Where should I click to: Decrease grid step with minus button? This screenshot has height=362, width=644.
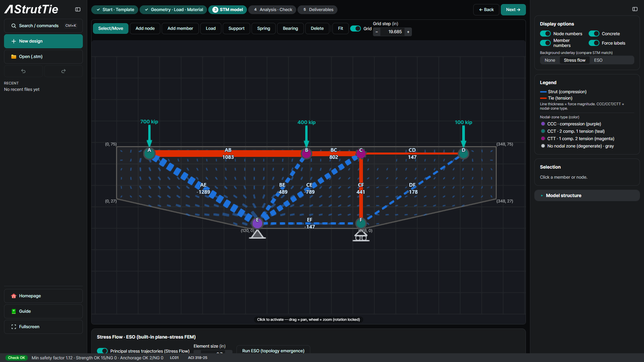(x=377, y=32)
